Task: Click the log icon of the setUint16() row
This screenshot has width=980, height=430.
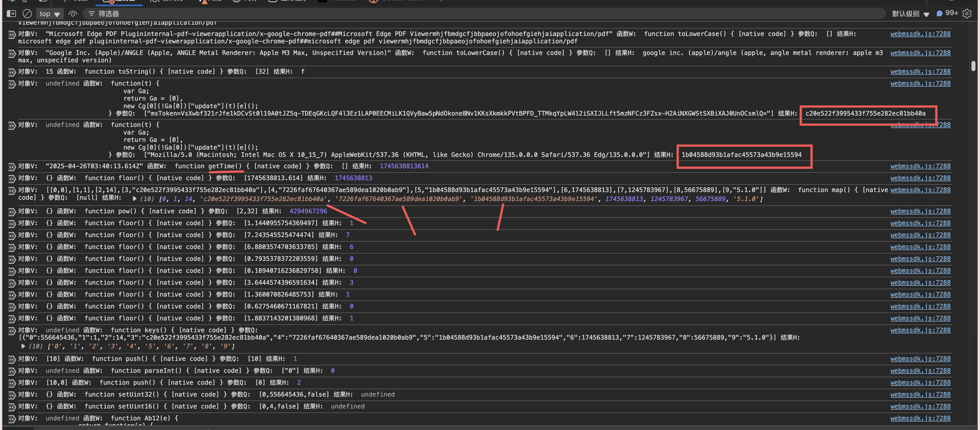Action: 12,407
